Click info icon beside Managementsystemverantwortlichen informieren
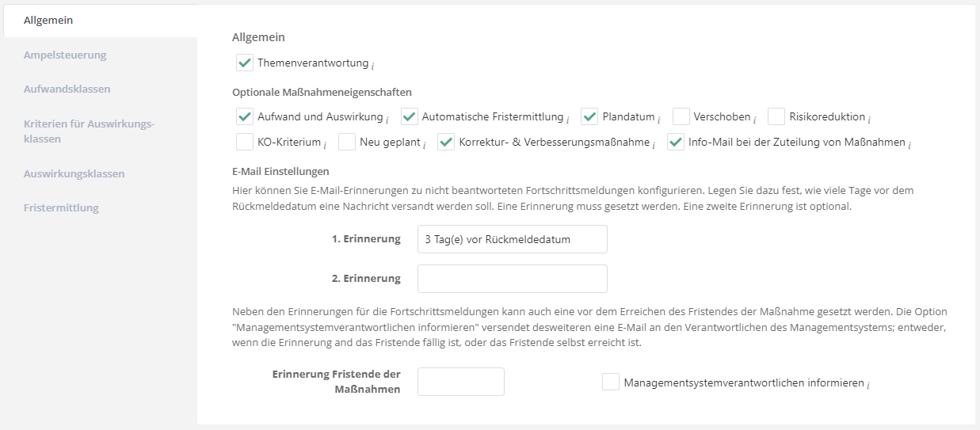 pos(868,386)
